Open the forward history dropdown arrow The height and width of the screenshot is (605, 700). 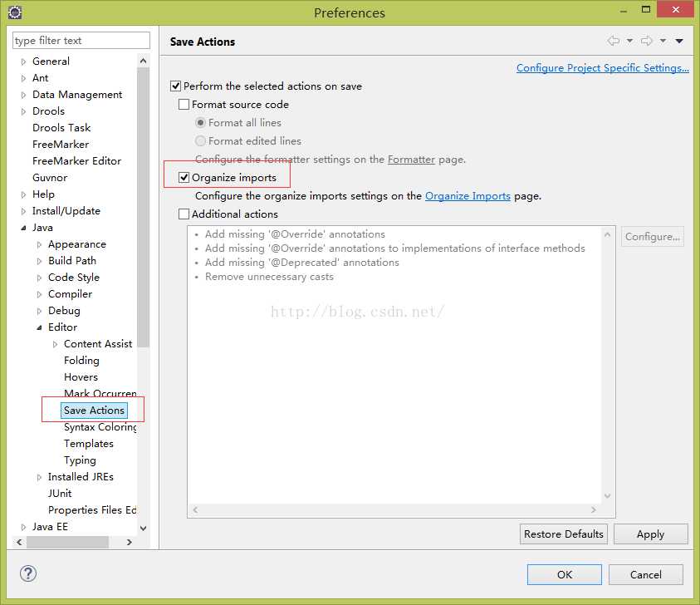(663, 41)
